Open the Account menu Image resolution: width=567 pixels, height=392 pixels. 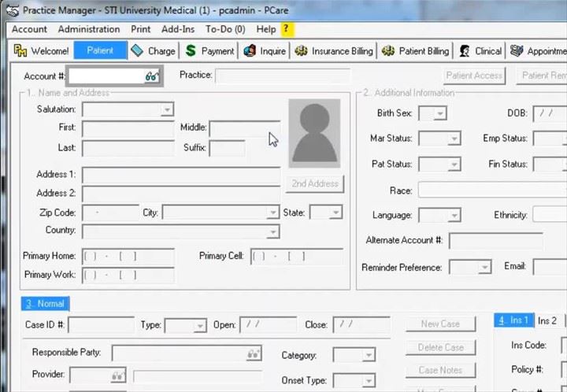[x=29, y=29]
